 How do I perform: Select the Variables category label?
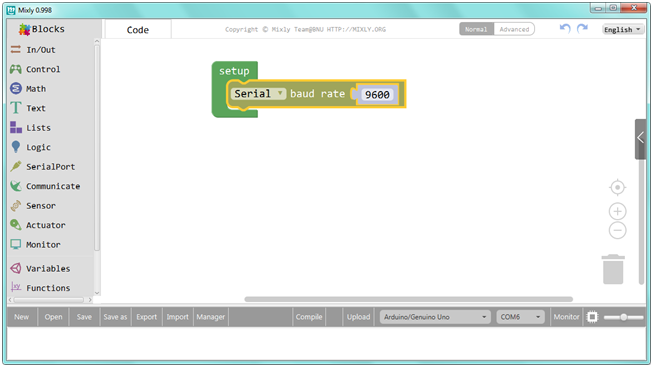pyautogui.click(x=48, y=269)
